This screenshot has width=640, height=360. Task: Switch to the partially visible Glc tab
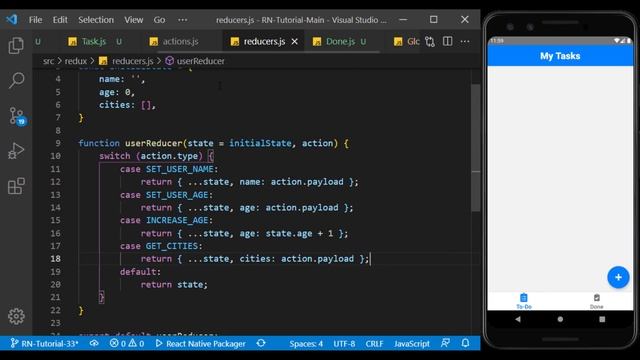click(407, 42)
